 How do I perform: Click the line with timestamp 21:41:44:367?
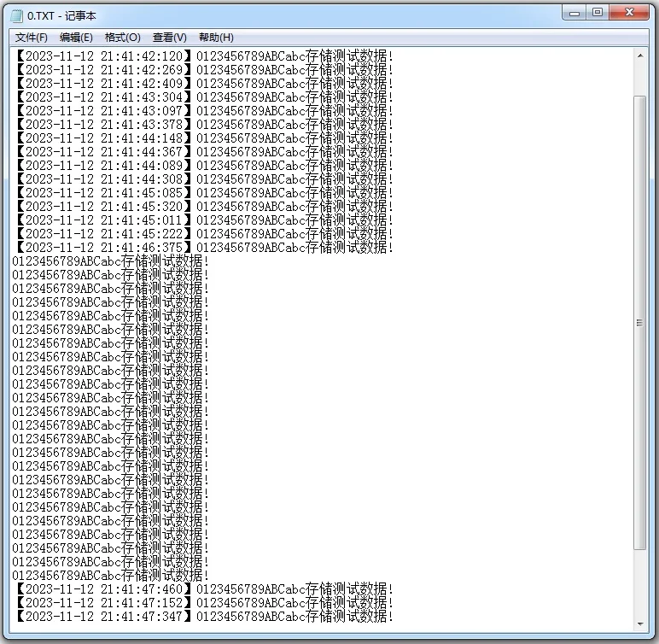pyautogui.click(x=204, y=151)
